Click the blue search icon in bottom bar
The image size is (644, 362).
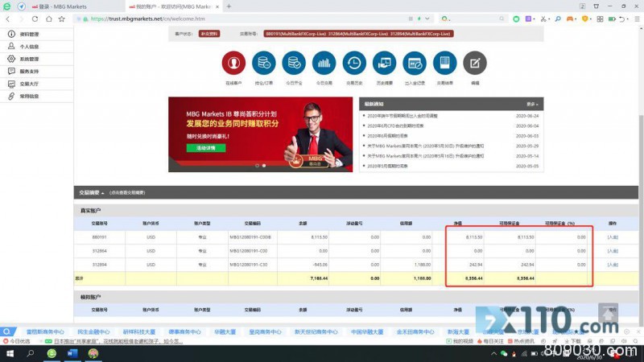(x=7, y=331)
